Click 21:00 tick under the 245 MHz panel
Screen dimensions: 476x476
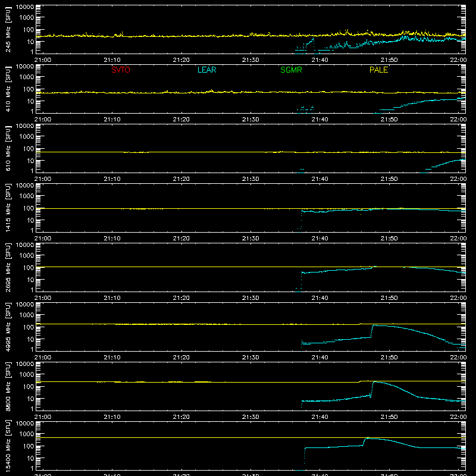point(43,60)
